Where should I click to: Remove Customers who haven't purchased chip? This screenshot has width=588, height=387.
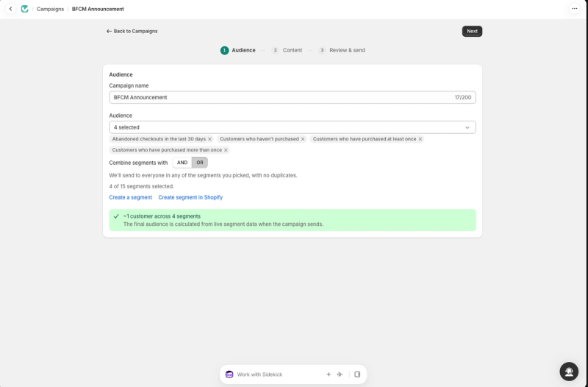click(x=303, y=139)
